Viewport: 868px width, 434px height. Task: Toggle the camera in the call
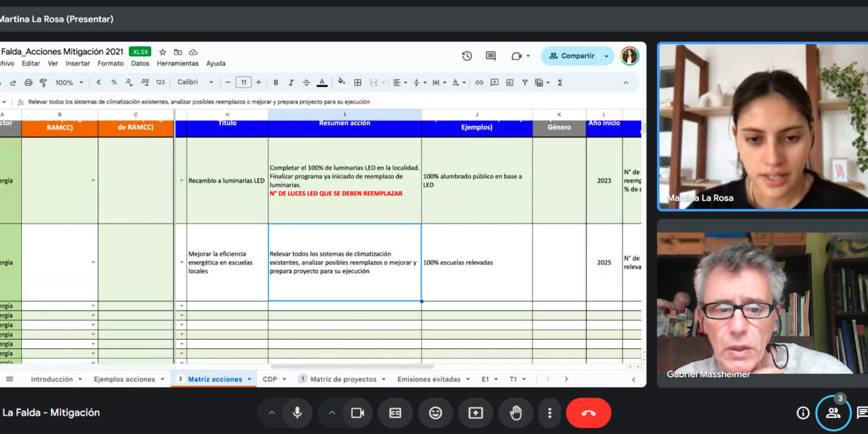point(357,413)
